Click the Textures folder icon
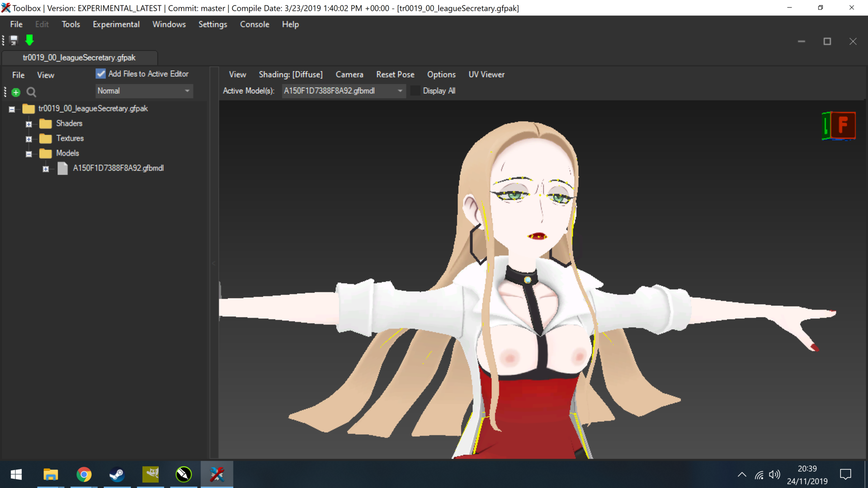 [46, 138]
